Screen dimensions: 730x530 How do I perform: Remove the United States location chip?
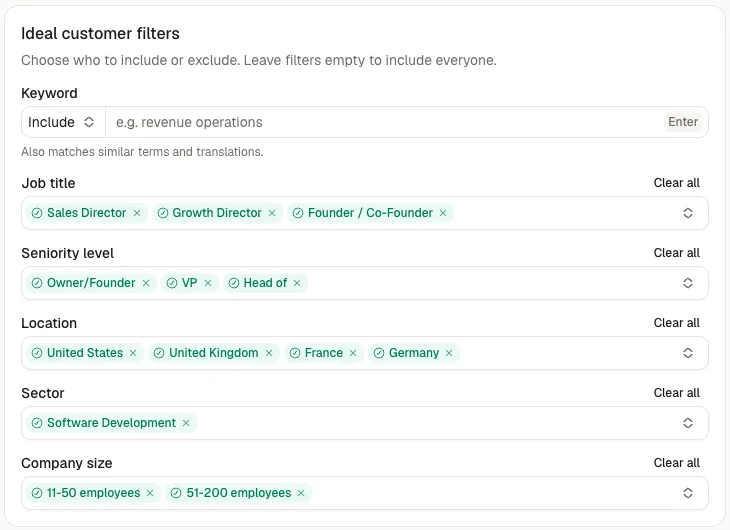(x=133, y=353)
